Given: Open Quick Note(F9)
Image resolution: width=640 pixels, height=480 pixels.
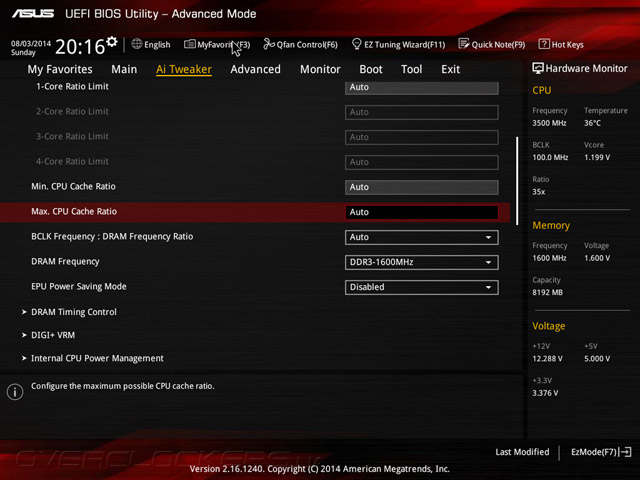Looking at the screenshot, I should [x=492, y=44].
